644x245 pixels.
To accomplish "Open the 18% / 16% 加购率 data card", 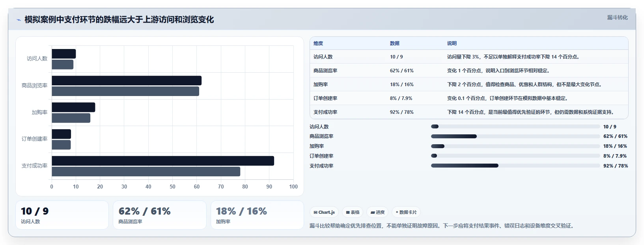I will (x=257, y=215).
